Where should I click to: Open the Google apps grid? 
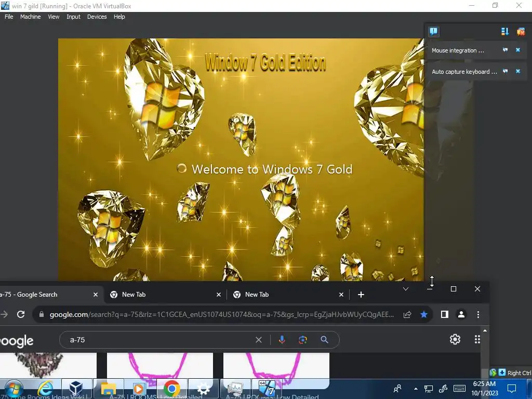[x=477, y=339]
